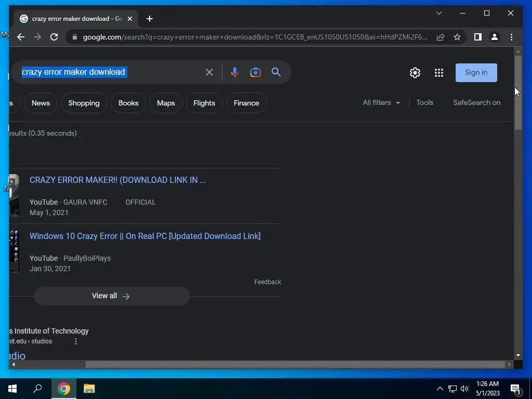Viewport: 532px width, 399px height.
Task: Select the Flights search filter
Action: [x=204, y=103]
